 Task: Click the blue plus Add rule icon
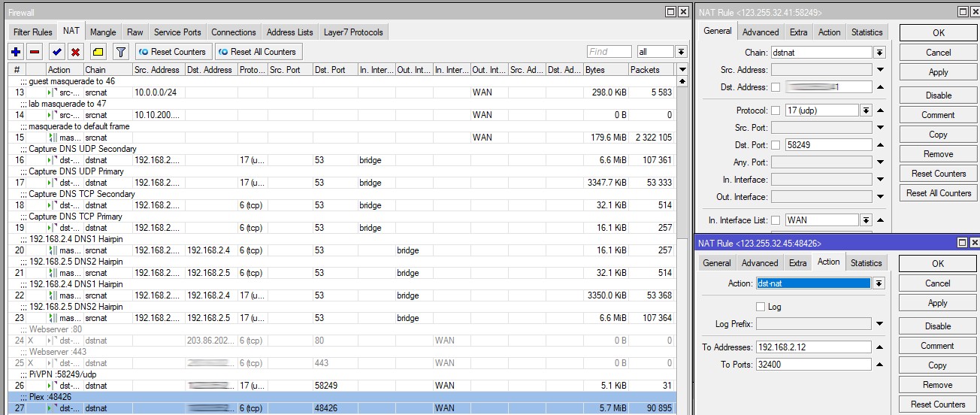tap(16, 52)
